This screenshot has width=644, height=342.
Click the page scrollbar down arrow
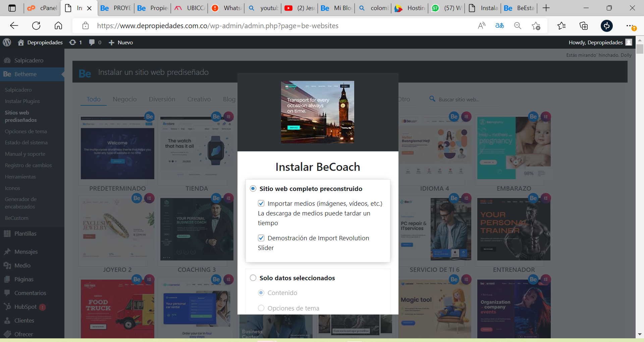pos(640,334)
